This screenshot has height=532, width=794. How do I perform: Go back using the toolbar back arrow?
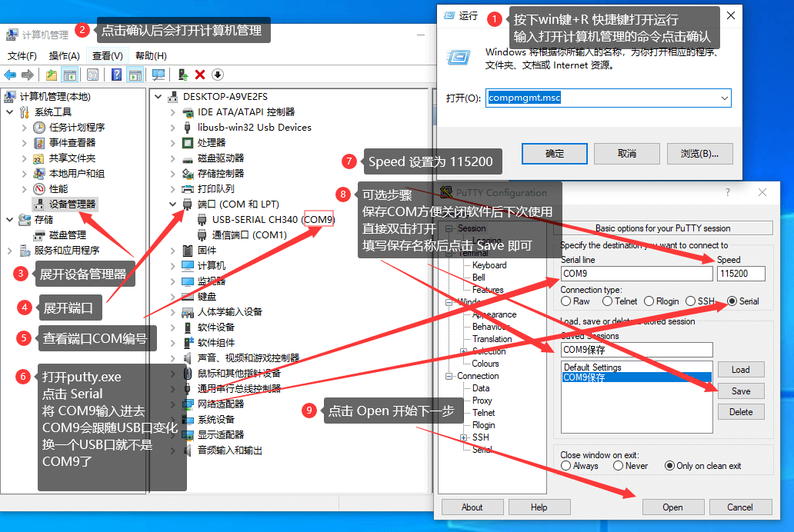(10, 75)
